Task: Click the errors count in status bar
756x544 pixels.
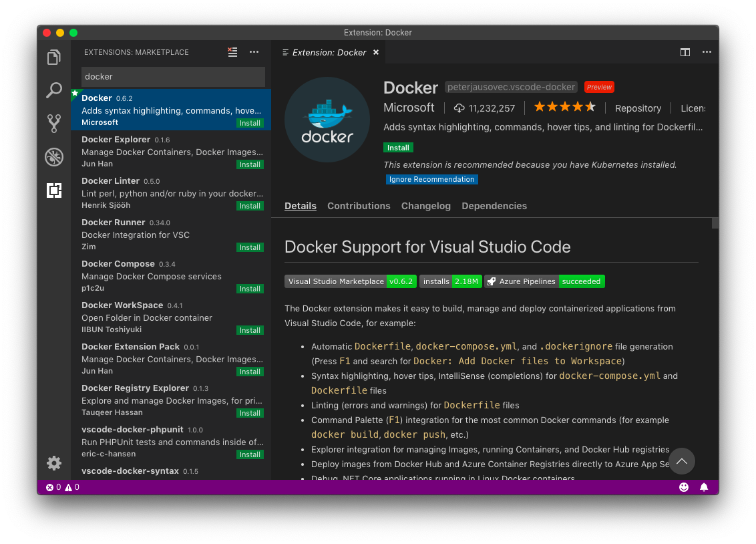Action: pyautogui.click(x=53, y=487)
